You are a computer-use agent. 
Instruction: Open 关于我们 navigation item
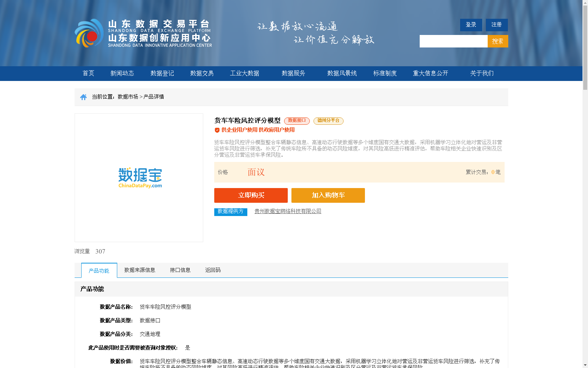point(482,73)
